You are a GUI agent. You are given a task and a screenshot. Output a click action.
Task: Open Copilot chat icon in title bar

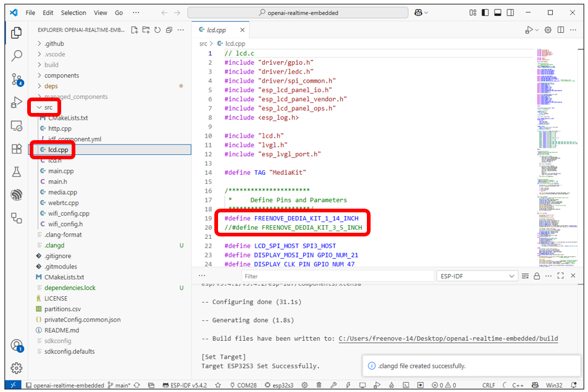pos(419,13)
